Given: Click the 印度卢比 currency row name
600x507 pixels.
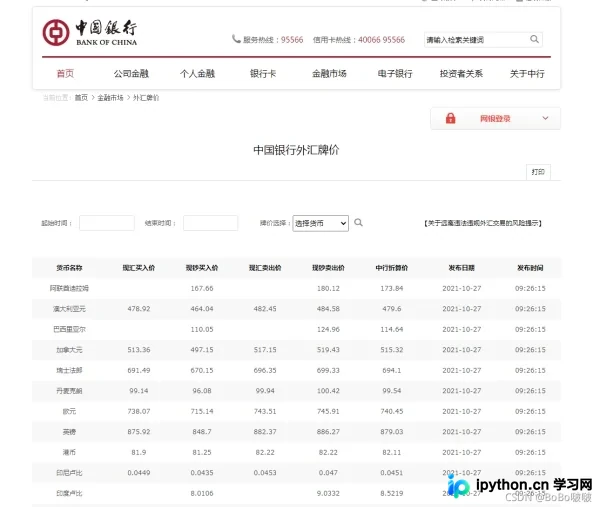Looking at the screenshot, I should click(x=69, y=493).
